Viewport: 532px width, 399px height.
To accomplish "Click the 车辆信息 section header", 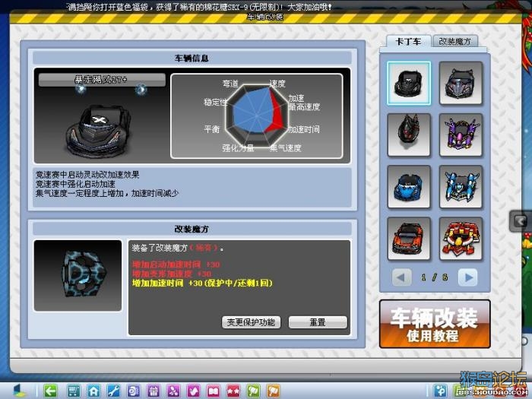I will tap(192, 58).
